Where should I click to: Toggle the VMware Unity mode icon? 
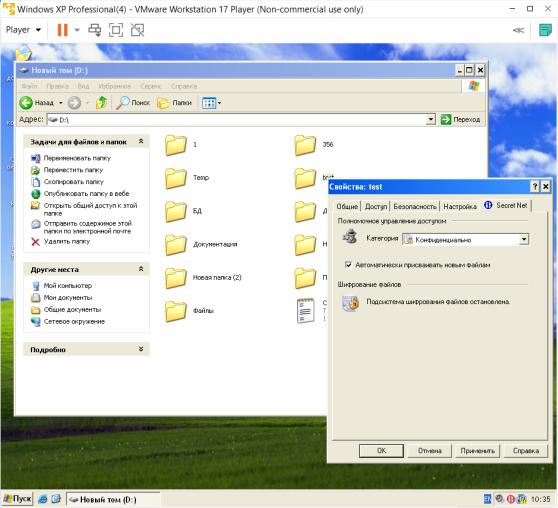tap(137, 30)
